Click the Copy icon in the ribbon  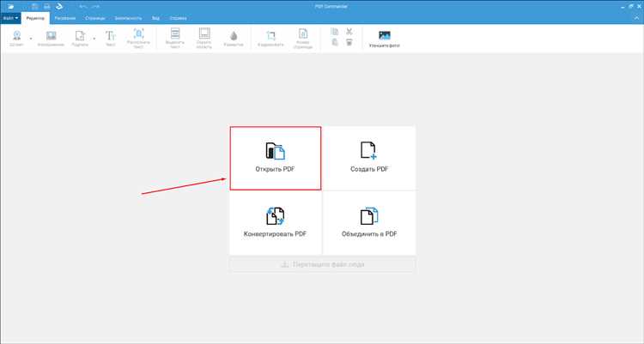coord(335,32)
